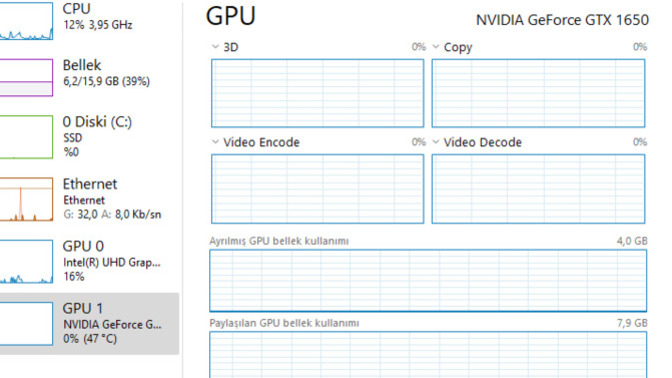The image size is (672, 378).
Task: Open the Ethernet performance item
Action: (89, 199)
